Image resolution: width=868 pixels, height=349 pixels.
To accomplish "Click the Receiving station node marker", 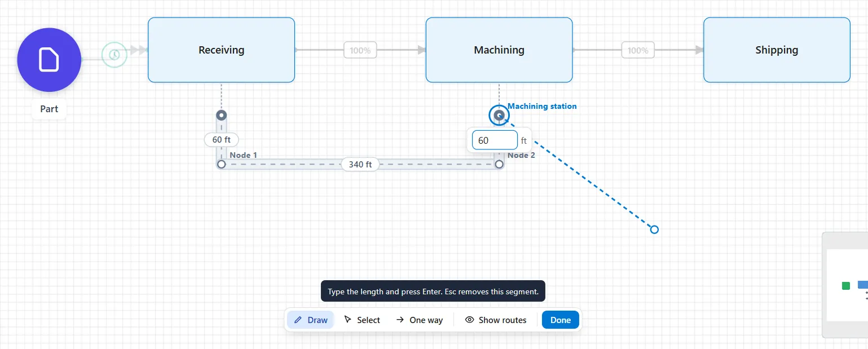I will point(222,116).
